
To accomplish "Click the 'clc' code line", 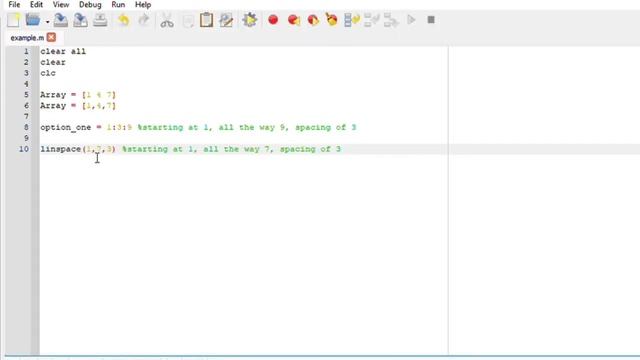I will 48,73.
